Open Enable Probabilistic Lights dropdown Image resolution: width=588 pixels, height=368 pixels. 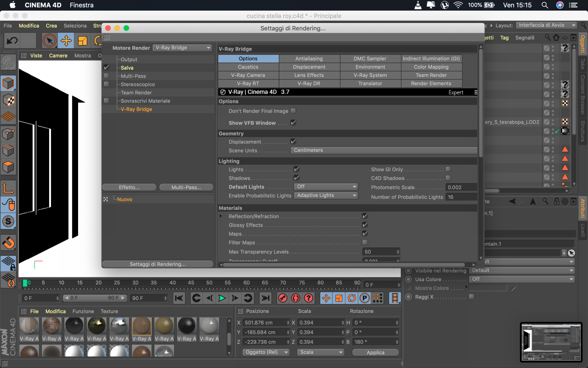326,195
